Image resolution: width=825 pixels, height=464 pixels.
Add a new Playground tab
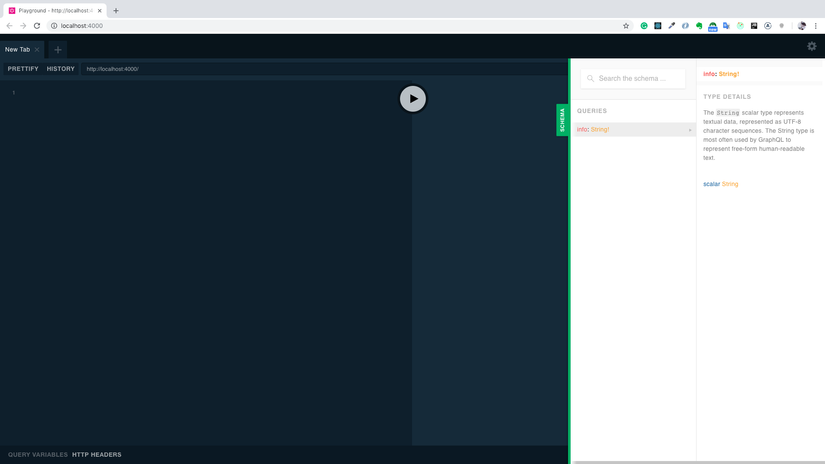coord(57,49)
